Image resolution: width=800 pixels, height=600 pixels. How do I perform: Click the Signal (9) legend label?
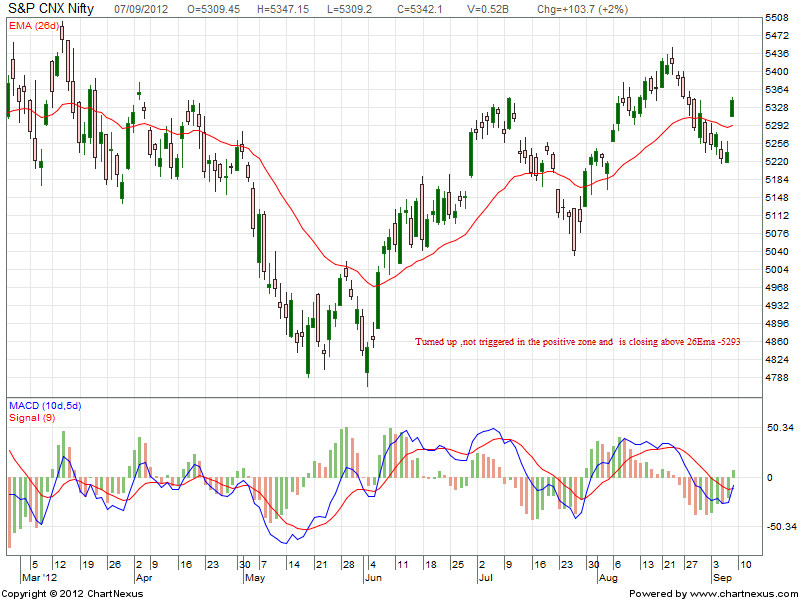pos(32,418)
